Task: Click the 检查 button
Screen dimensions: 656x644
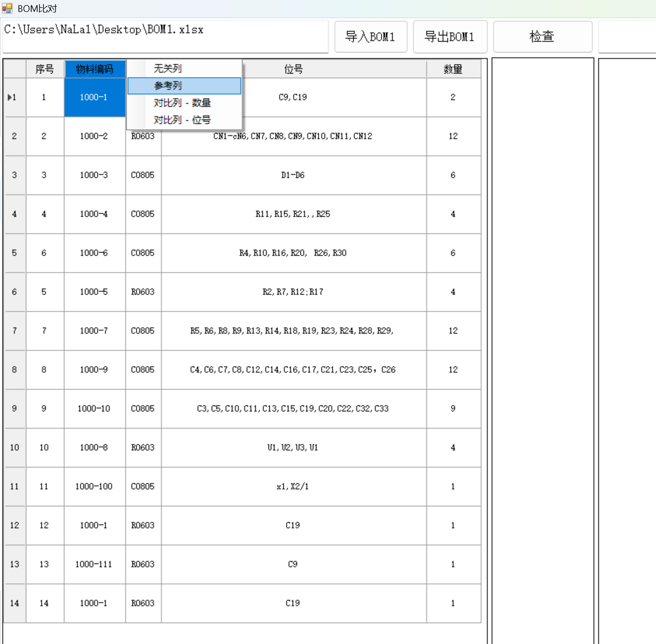Action: (542, 37)
